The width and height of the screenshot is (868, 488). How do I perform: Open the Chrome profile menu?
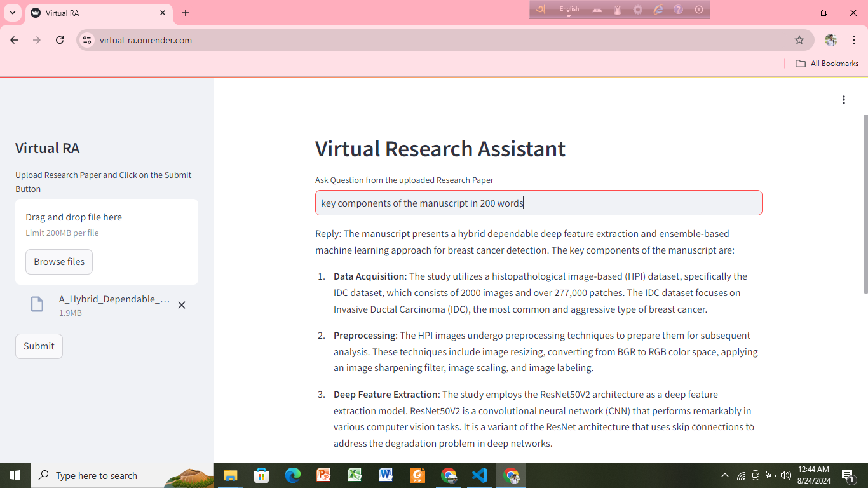click(831, 39)
